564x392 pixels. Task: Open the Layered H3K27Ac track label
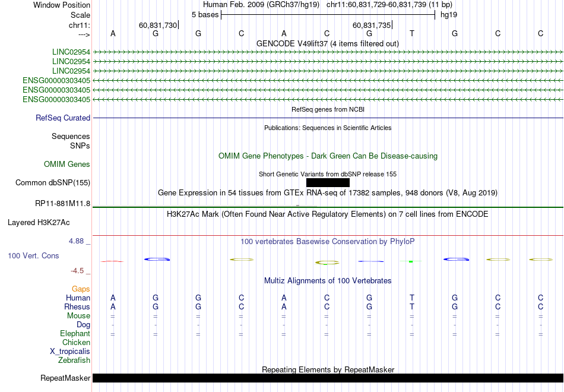pyautogui.click(x=39, y=223)
